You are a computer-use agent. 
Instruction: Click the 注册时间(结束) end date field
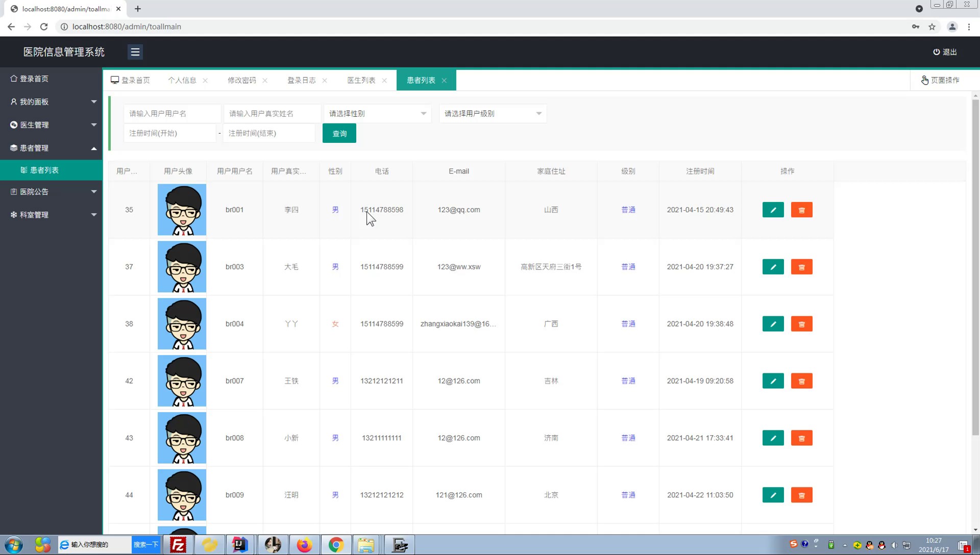point(269,133)
